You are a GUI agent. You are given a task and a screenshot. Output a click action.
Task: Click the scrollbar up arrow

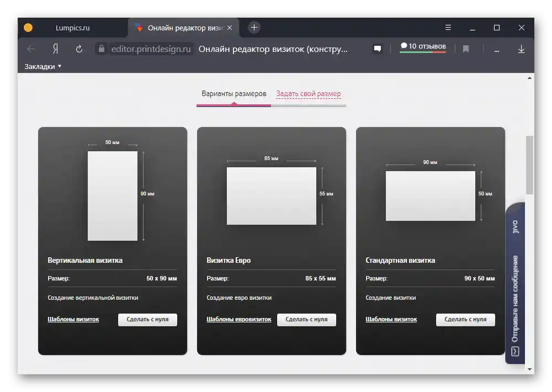coord(529,78)
